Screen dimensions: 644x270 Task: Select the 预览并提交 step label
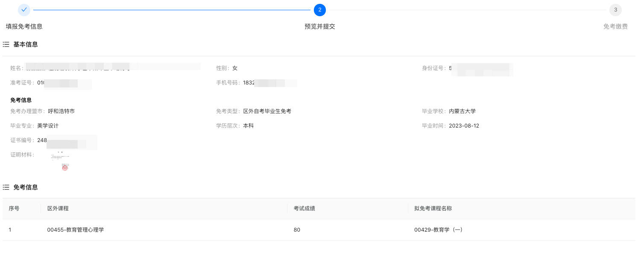(319, 26)
